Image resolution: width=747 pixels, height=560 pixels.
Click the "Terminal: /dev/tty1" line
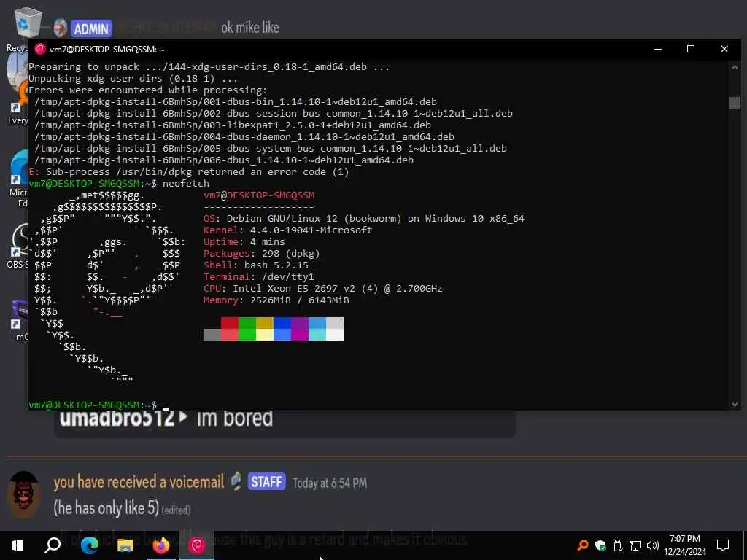click(259, 276)
